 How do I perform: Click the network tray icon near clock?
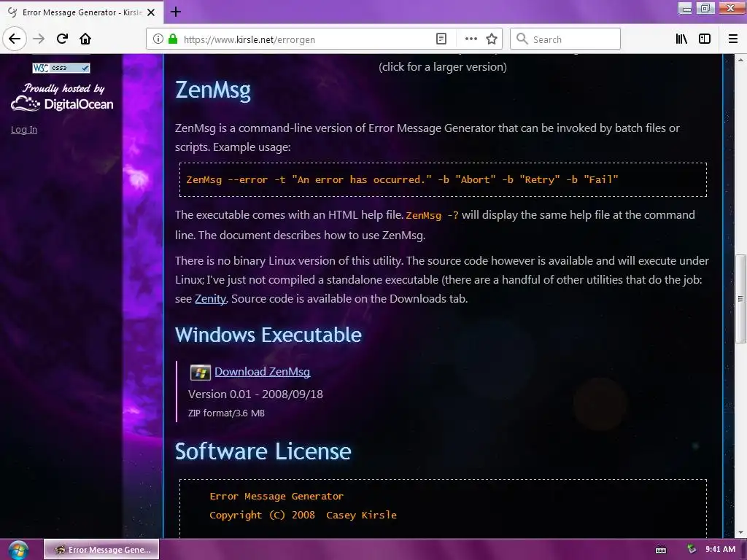[x=692, y=550]
